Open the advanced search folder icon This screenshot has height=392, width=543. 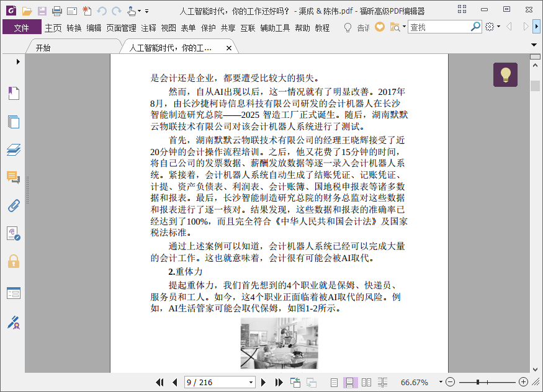point(395,27)
